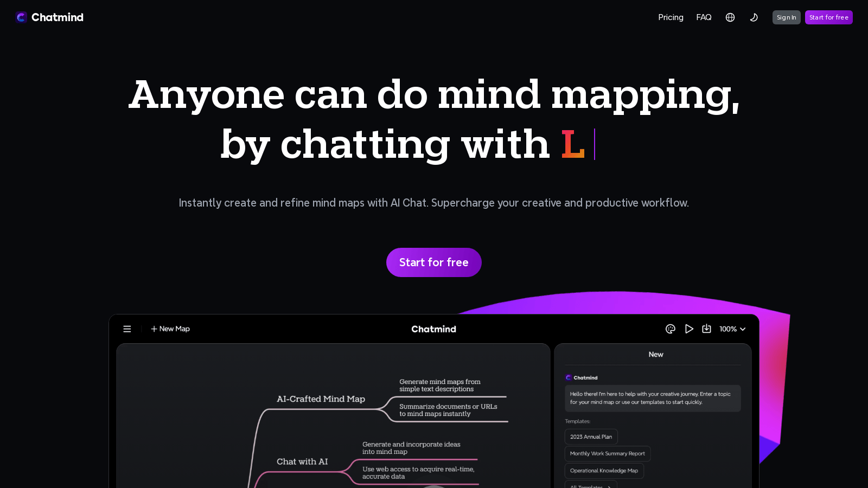Click the presentation play icon
Viewport: 868px width, 488px height.
[x=689, y=329]
